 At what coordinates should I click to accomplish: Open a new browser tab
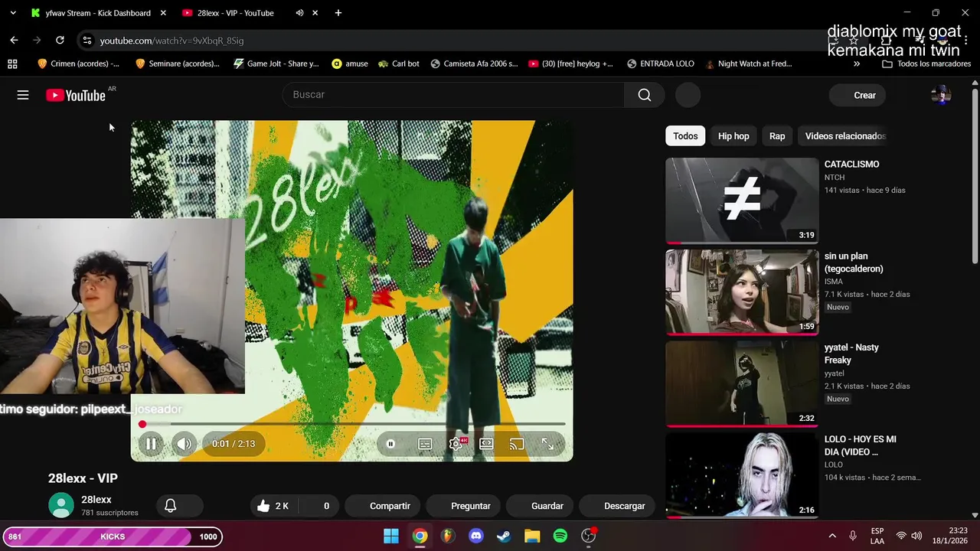pyautogui.click(x=338, y=13)
